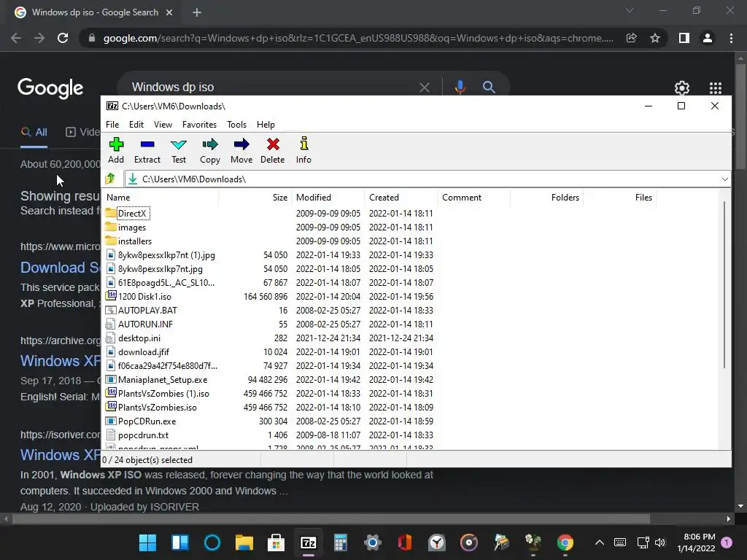747x560 pixels.
Task: Open Chrome profile icon
Action: [x=708, y=38]
